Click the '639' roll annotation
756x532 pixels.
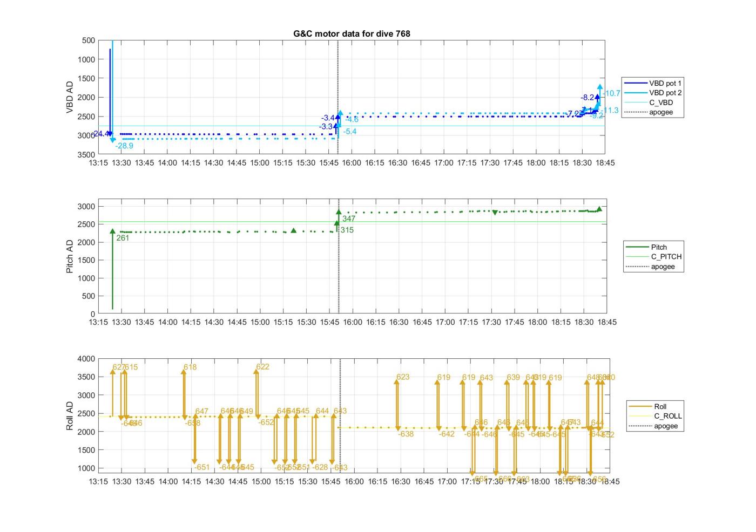point(513,378)
